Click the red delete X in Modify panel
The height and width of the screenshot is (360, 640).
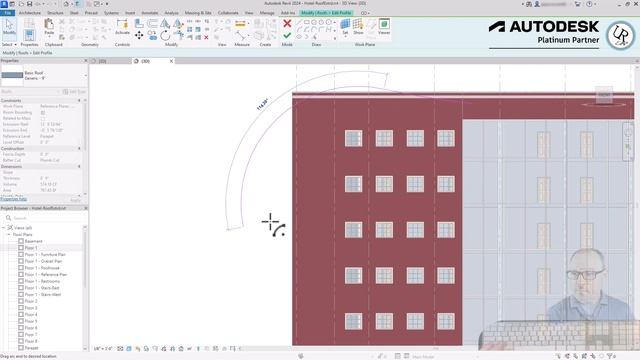click(x=206, y=37)
